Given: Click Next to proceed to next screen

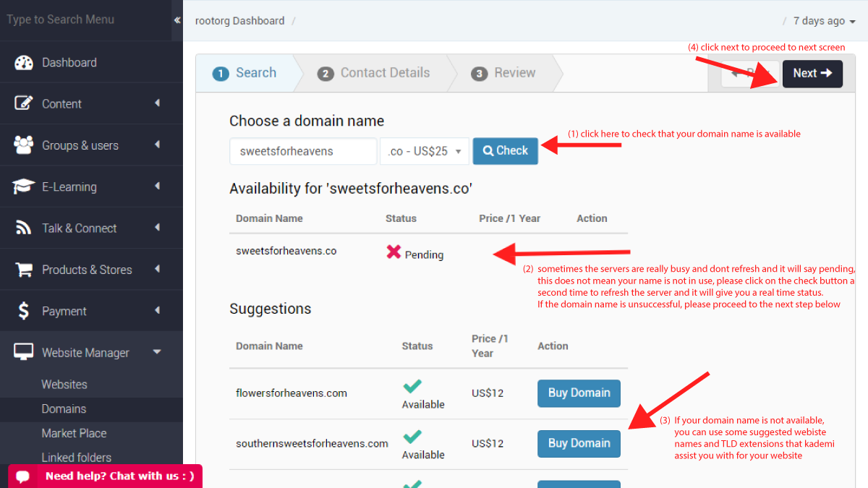Looking at the screenshot, I should (x=812, y=74).
